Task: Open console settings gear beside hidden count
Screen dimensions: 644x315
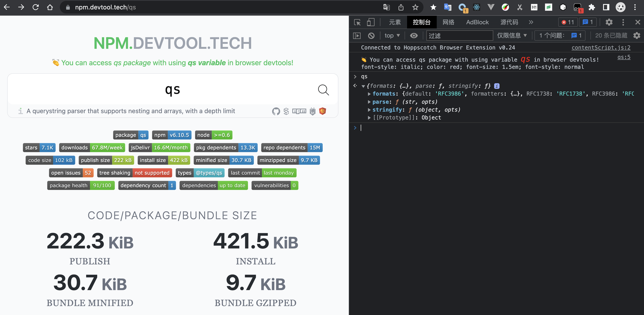Action: [x=637, y=35]
